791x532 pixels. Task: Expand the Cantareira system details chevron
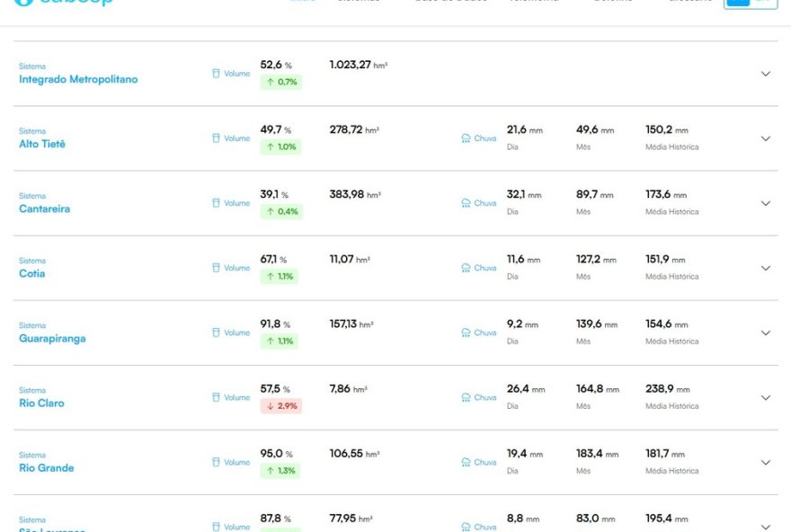[x=766, y=203]
